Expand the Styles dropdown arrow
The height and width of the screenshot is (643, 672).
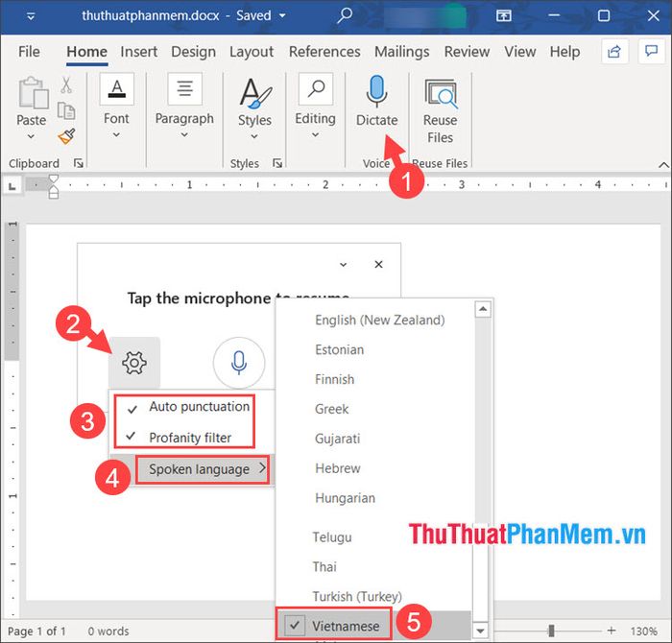pyautogui.click(x=254, y=136)
